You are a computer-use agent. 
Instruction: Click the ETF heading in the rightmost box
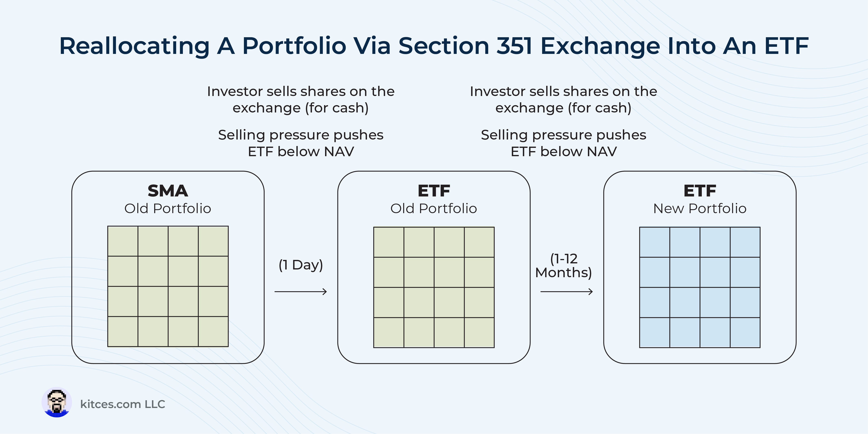[700, 191]
